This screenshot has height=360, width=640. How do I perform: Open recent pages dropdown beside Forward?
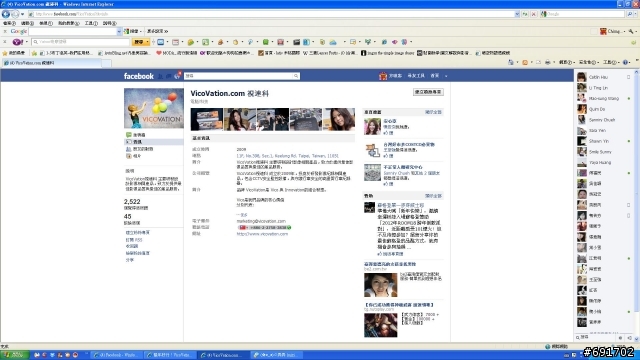click(x=22, y=14)
